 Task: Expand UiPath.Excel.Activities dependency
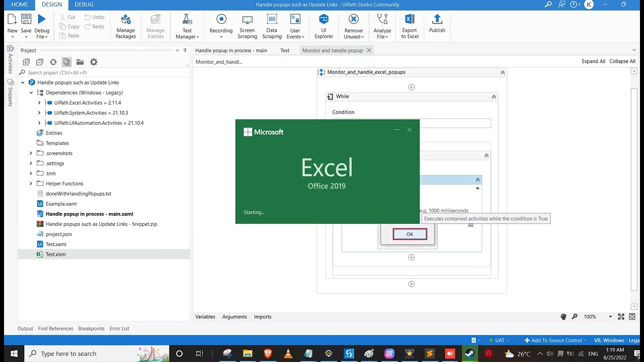pyautogui.click(x=39, y=103)
